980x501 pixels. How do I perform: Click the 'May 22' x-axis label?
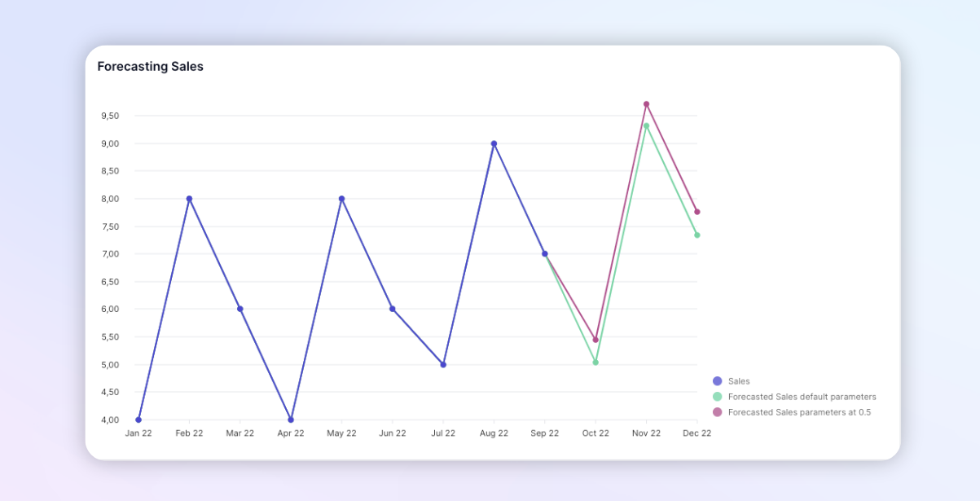341,433
